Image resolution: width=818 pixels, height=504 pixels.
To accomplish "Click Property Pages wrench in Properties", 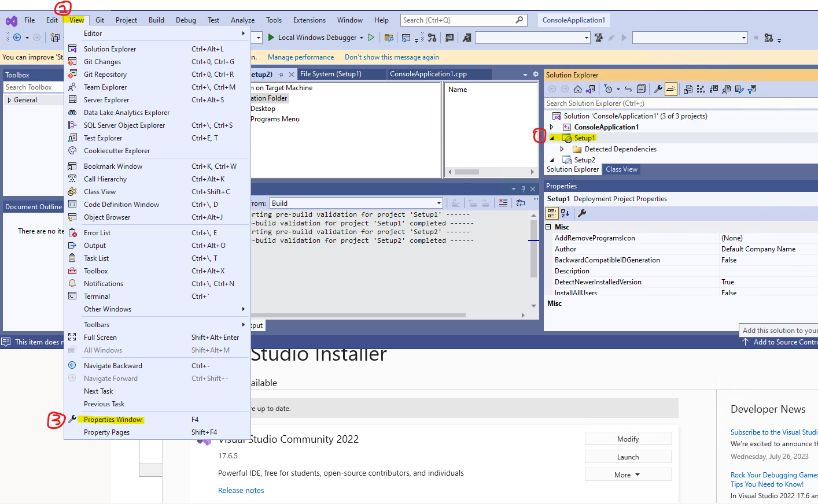I will [582, 213].
